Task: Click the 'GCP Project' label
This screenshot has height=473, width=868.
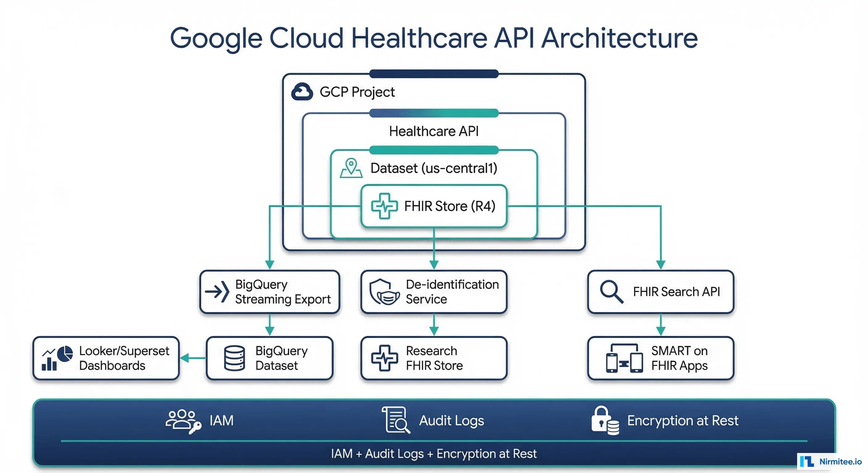Action: pyautogui.click(x=357, y=92)
